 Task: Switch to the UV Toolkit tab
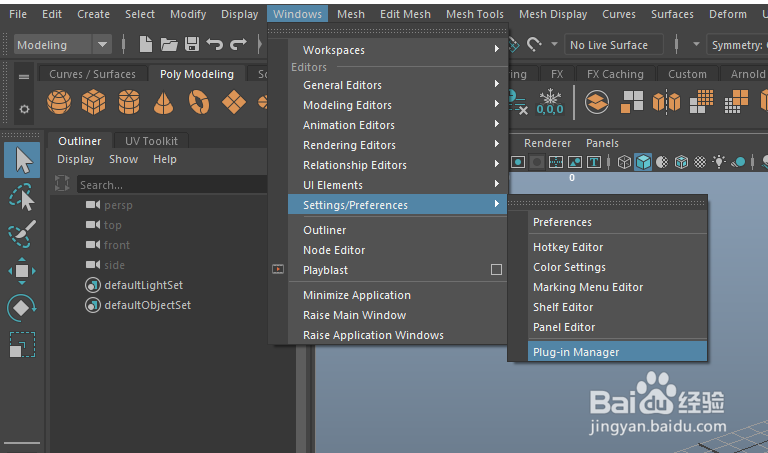(x=151, y=141)
